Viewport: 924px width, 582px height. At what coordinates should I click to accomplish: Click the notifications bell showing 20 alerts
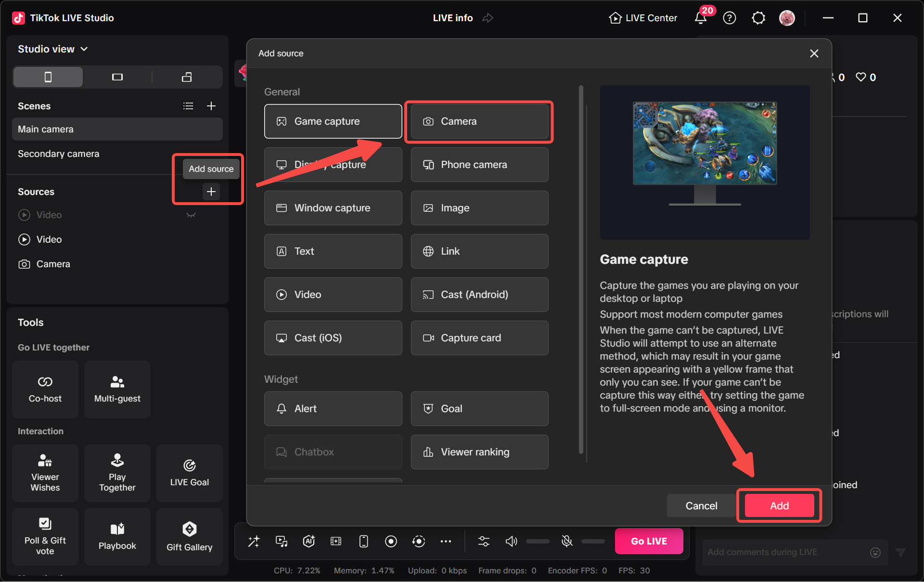(x=701, y=18)
